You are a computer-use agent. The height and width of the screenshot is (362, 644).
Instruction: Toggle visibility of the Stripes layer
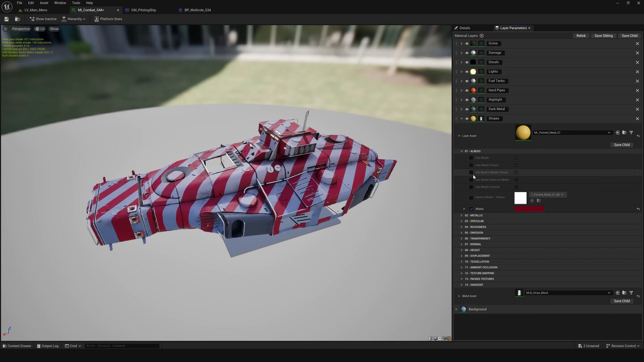[466, 118]
